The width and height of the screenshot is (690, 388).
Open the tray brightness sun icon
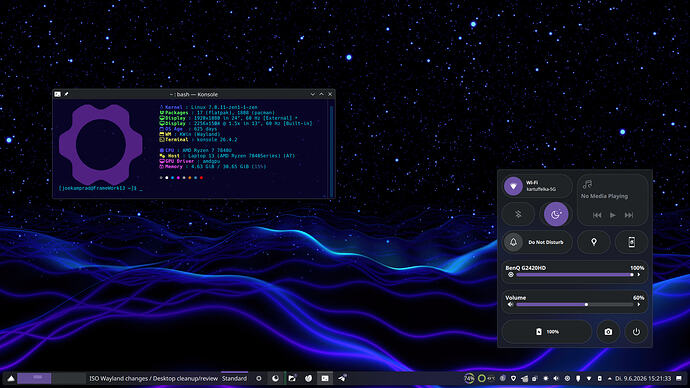546,378
